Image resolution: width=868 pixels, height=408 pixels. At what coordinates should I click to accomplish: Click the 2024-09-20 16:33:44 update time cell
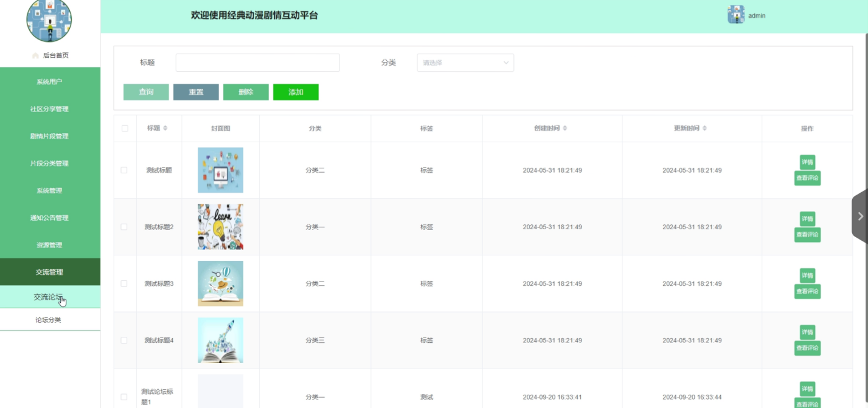pos(692,397)
